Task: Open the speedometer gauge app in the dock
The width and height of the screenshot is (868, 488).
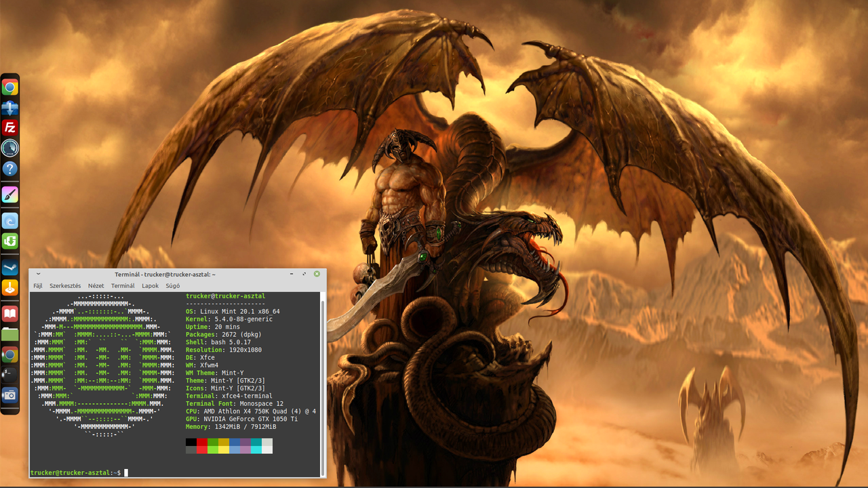Action: [9, 148]
